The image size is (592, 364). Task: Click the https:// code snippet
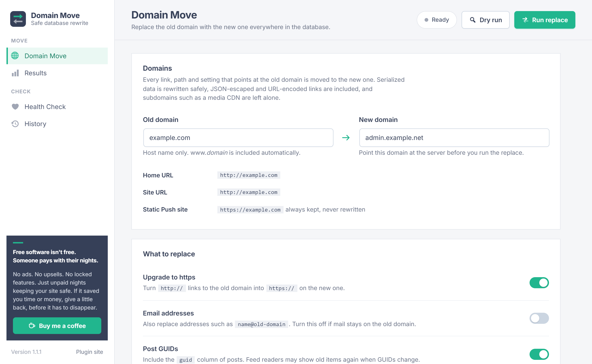pos(281,288)
